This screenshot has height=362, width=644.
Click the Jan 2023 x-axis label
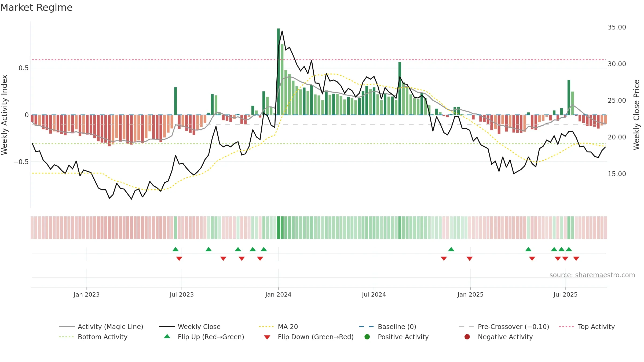[87, 295]
